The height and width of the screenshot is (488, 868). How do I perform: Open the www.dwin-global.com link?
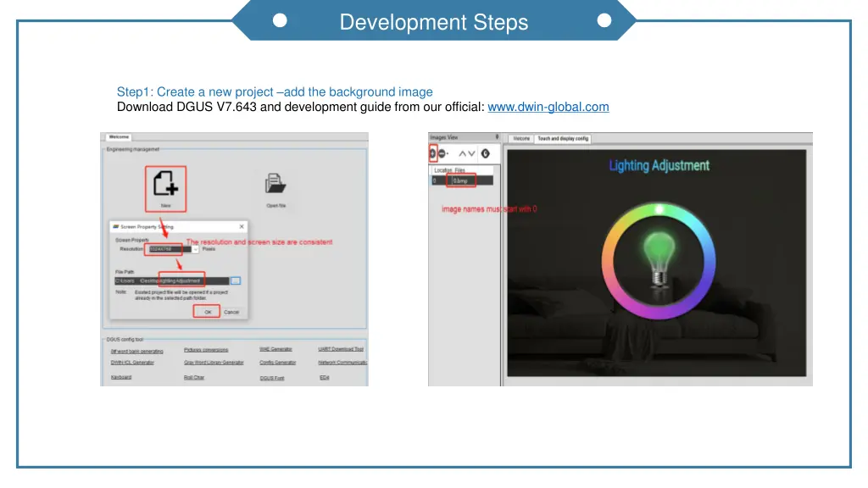pos(548,107)
